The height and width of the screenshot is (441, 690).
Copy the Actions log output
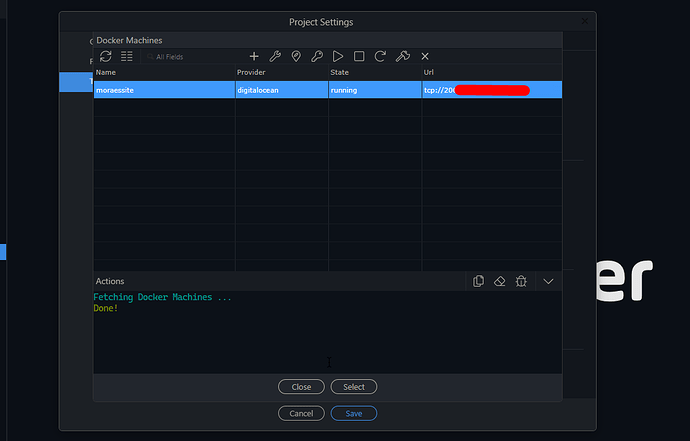[x=478, y=281]
